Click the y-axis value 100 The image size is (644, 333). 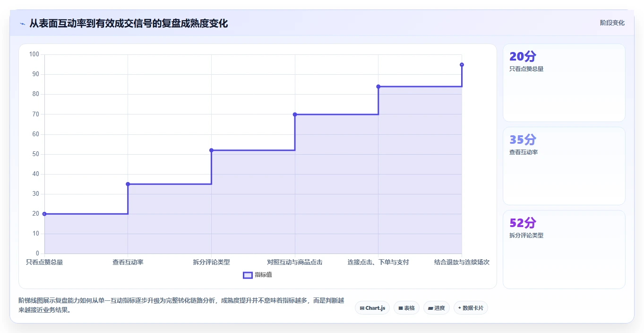(34, 54)
